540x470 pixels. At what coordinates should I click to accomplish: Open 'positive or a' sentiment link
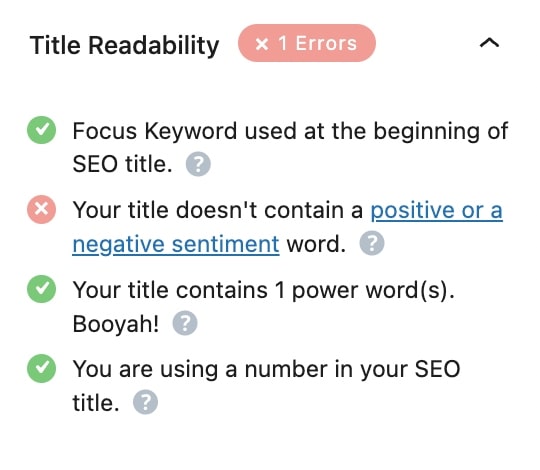pyautogui.click(x=436, y=210)
